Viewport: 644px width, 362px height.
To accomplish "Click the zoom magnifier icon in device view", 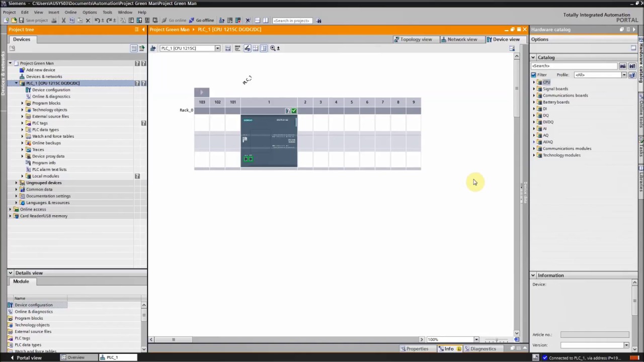I will (273, 48).
